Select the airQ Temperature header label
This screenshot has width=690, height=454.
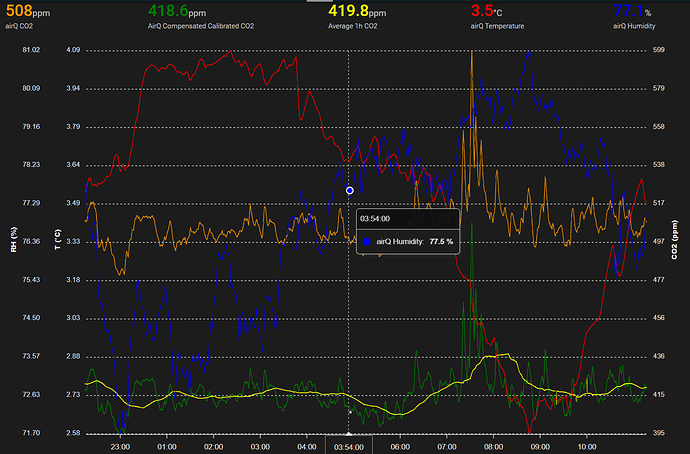click(497, 26)
